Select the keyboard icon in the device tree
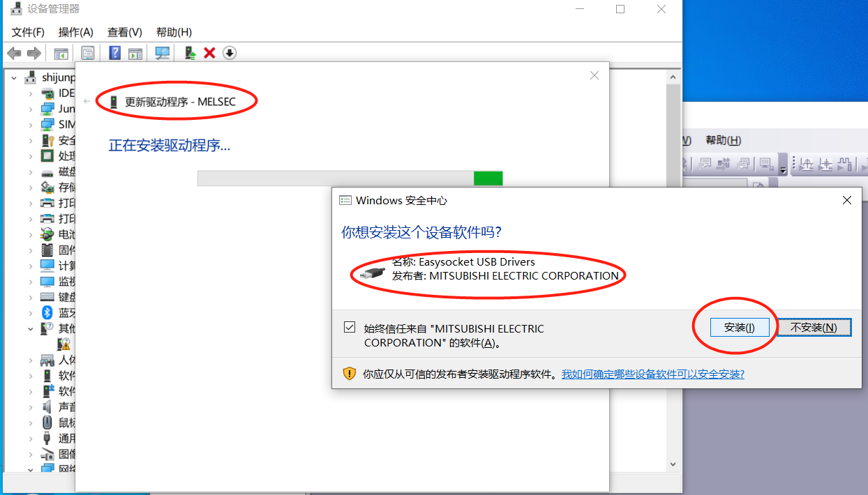 pyautogui.click(x=47, y=297)
